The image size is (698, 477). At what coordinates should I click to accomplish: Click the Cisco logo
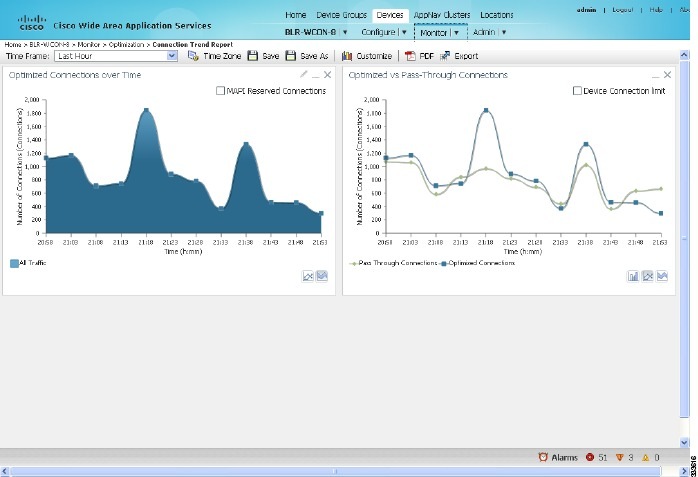(32, 22)
